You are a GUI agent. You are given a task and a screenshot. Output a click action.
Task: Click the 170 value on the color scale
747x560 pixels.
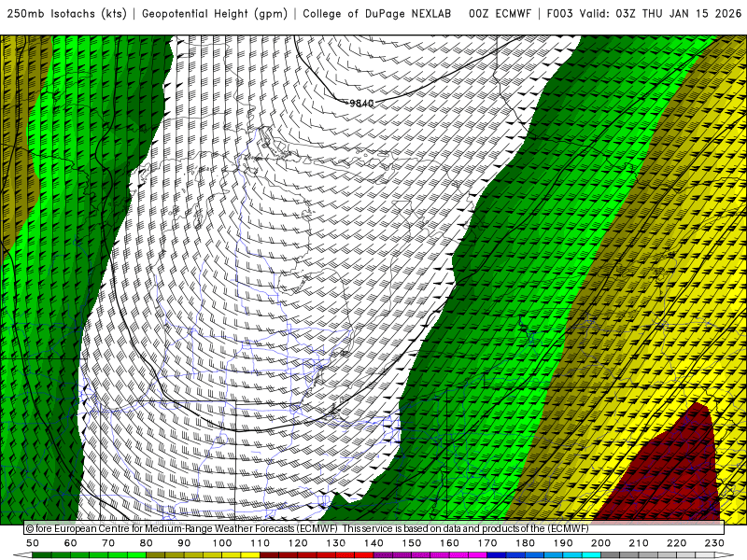[x=487, y=543]
